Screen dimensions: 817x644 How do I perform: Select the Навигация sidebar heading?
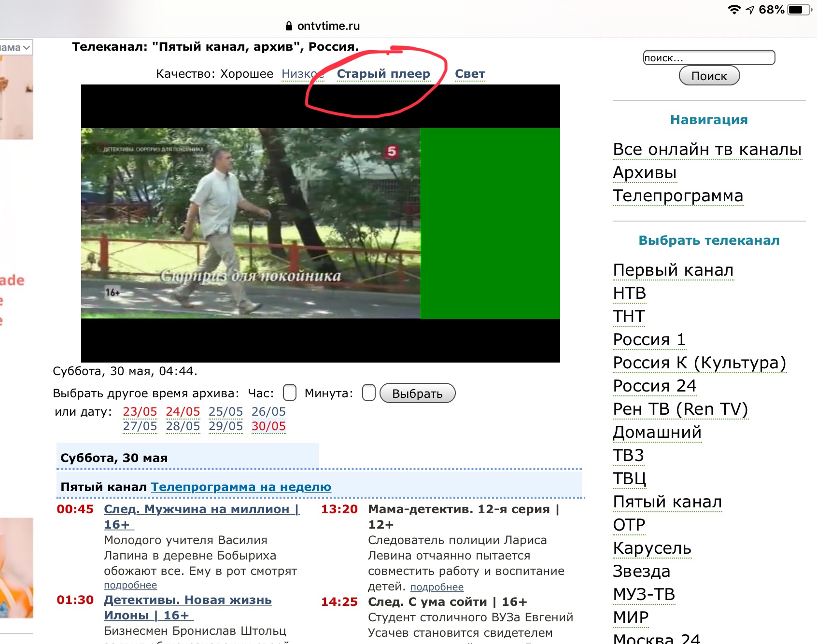click(709, 120)
